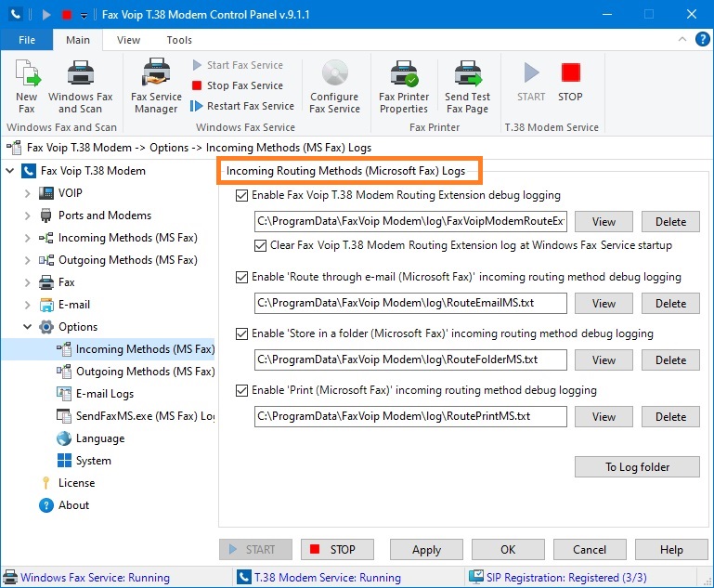This screenshot has height=588, width=714.
Task: Expand the Ports and Modems node
Action: click(x=27, y=216)
